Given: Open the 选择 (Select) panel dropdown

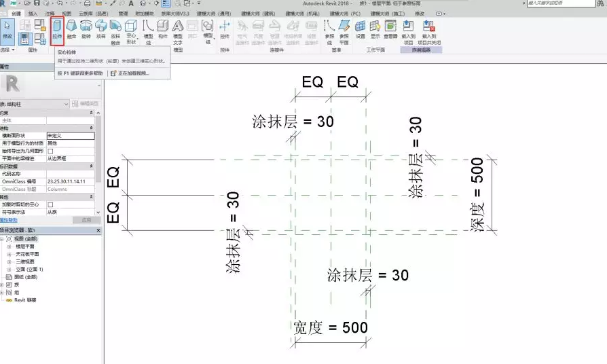Looking at the screenshot, I should click(7, 50).
